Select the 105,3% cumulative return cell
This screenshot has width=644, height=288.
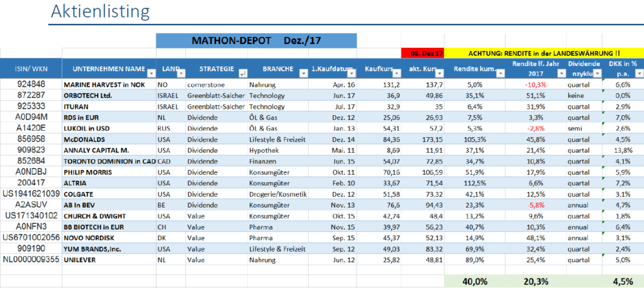point(475,139)
